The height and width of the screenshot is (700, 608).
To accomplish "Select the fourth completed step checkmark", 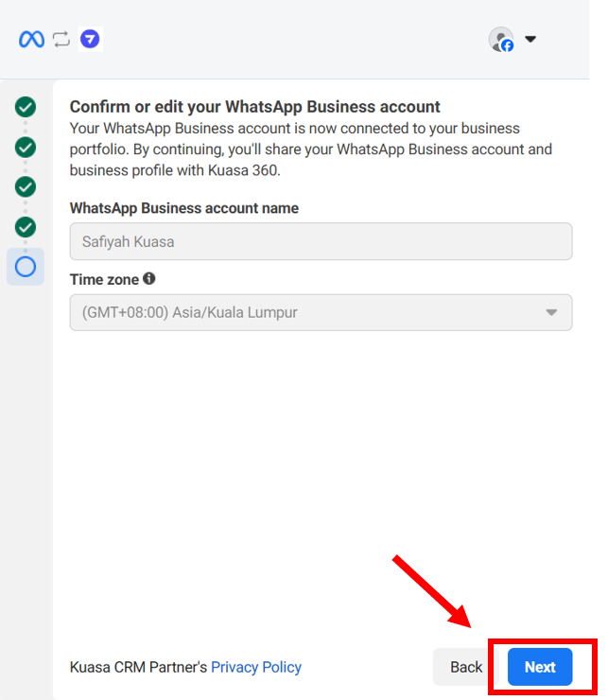I will 26,227.
